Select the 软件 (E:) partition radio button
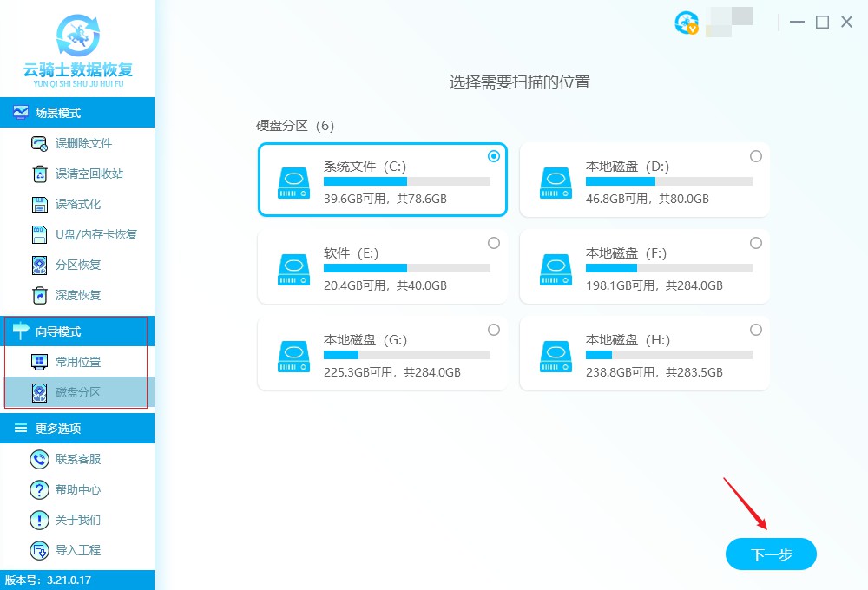Viewport: 868px width, 590px height. point(494,243)
